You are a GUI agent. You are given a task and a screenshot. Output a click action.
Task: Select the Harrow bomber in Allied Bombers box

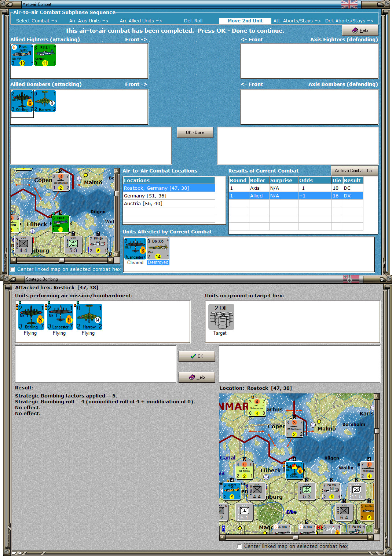[45, 101]
